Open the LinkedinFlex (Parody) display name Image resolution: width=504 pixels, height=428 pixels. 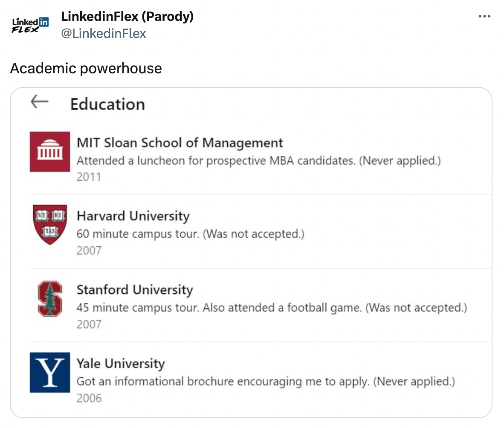pyautogui.click(x=127, y=17)
